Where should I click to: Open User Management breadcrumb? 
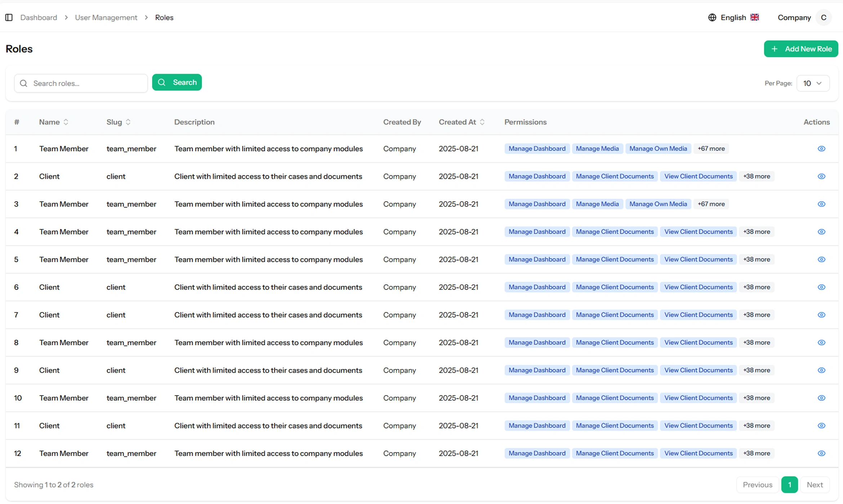(106, 17)
